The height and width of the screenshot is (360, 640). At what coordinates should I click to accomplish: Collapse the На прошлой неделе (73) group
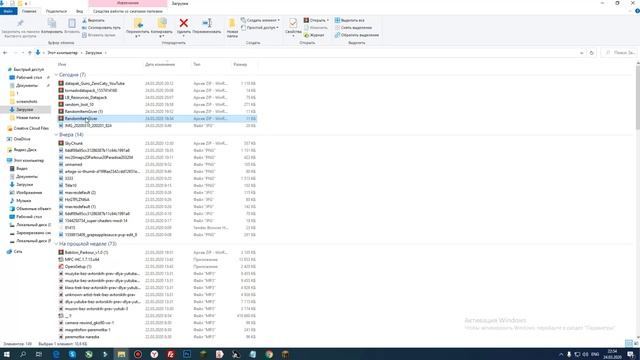click(x=56, y=244)
